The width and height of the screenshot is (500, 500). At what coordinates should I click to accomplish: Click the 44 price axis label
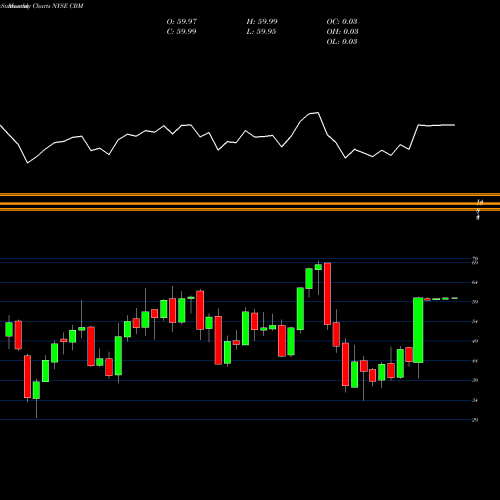[475, 361]
